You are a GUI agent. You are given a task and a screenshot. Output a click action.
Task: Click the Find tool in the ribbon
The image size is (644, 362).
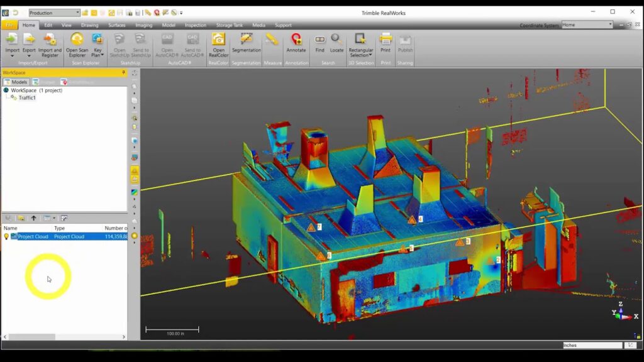point(319,44)
